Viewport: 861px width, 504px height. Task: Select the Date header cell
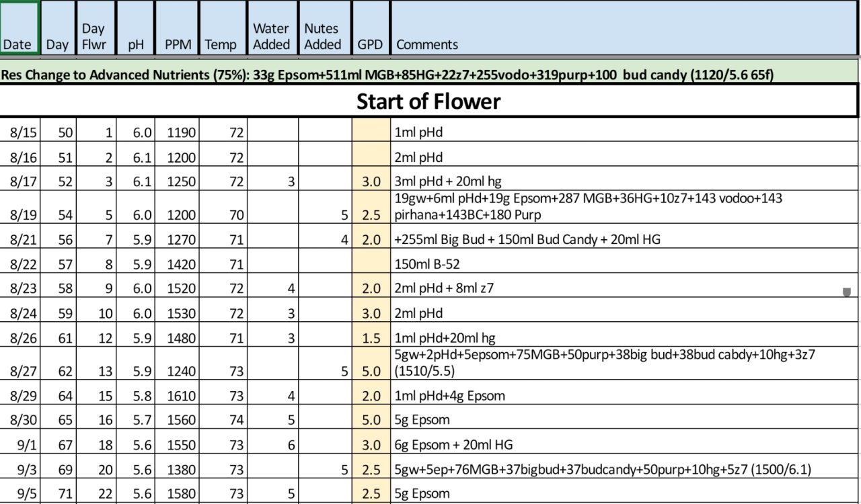[20, 28]
